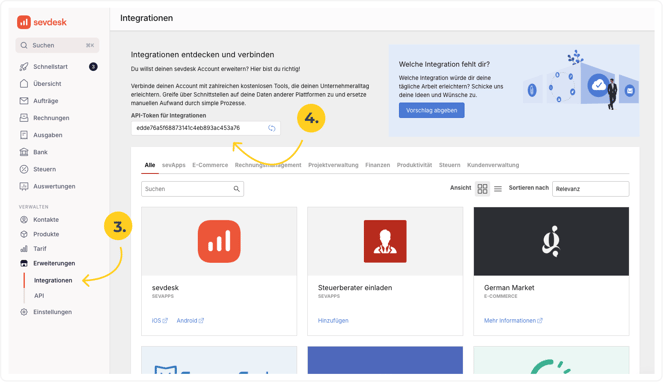This screenshot has width=670, height=388.
Task: Regenerate the API token via refresh icon
Action: click(x=272, y=128)
